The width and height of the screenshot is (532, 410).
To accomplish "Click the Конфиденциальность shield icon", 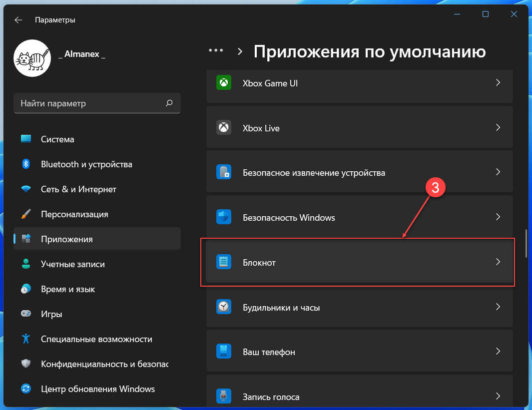I will [x=26, y=364].
